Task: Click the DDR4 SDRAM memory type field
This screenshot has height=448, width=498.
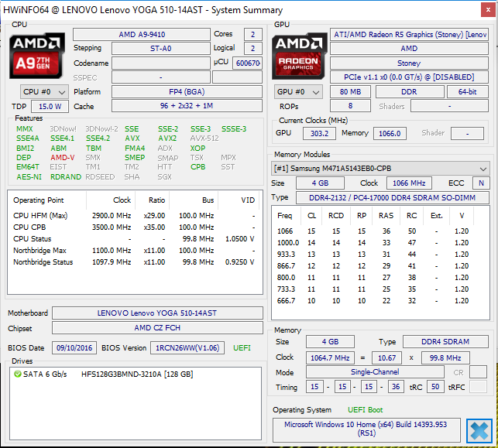Action: [445, 342]
